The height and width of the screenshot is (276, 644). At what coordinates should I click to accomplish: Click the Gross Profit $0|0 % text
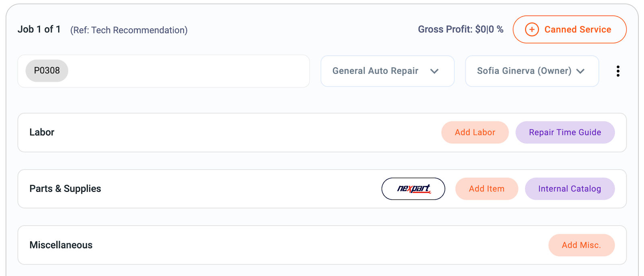tap(460, 29)
